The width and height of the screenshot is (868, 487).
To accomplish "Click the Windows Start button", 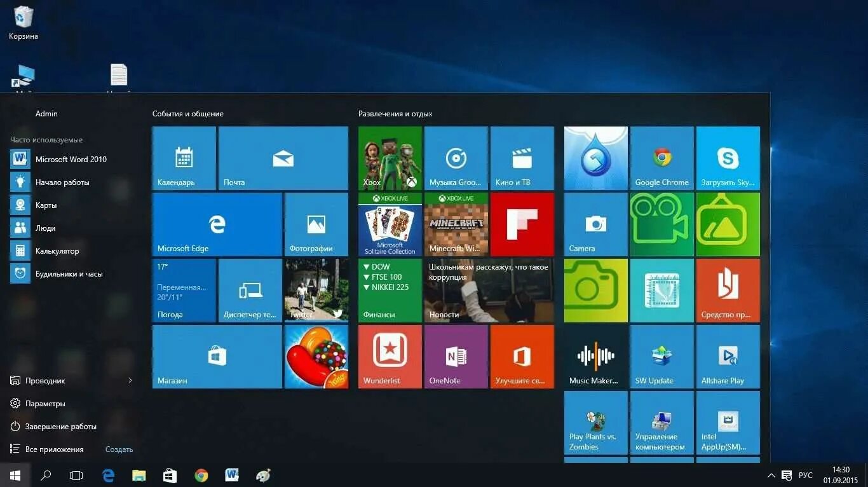I will click(15, 475).
